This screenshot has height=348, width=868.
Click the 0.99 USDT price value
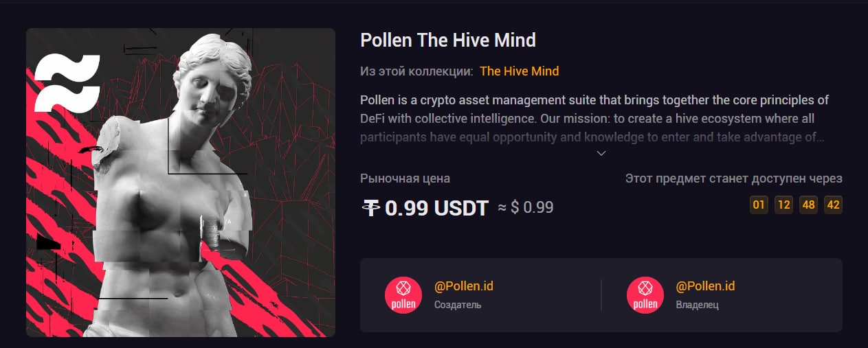[x=436, y=207]
